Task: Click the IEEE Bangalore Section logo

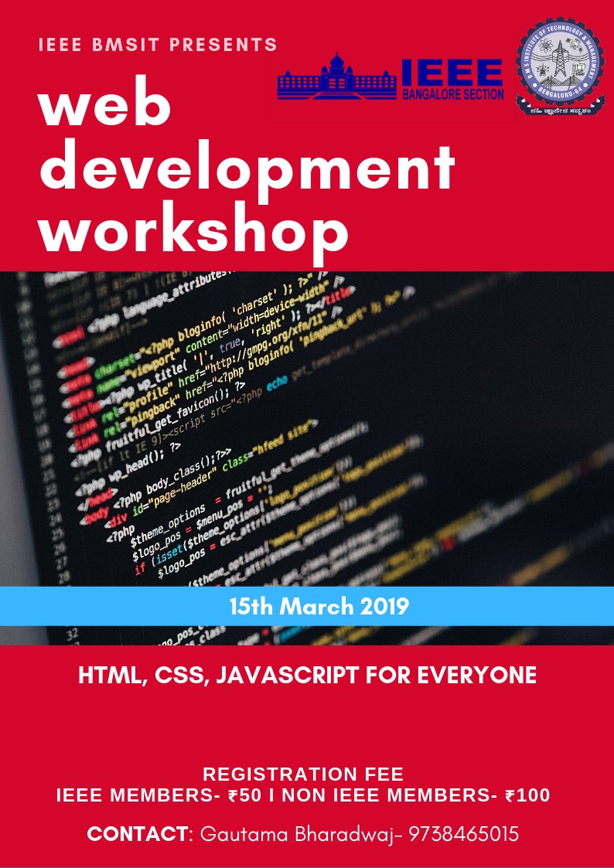Action: point(391,77)
